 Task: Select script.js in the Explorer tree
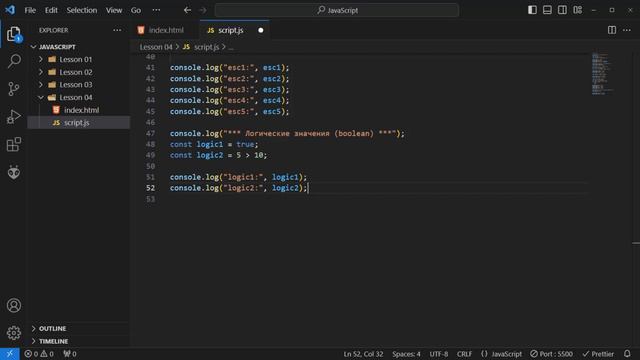coord(76,123)
